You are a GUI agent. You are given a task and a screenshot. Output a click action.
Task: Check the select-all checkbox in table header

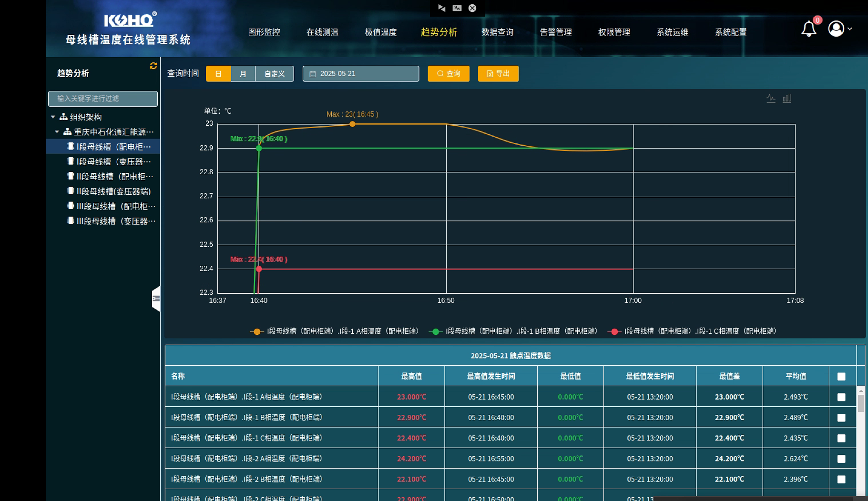(841, 376)
